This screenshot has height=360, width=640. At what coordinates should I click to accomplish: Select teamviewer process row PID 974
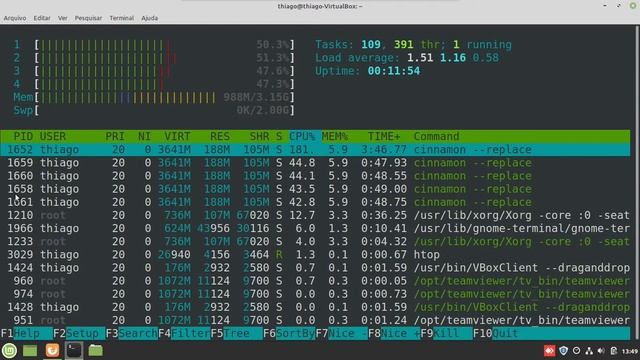point(315,294)
